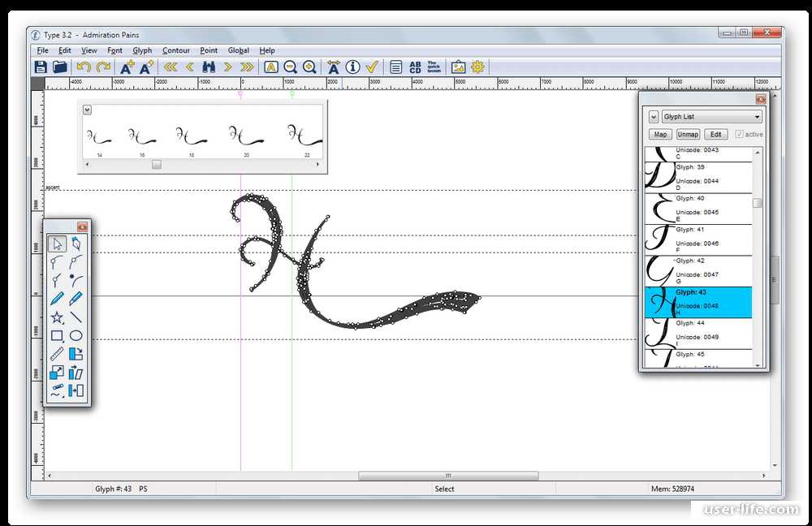Image resolution: width=812 pixels, height=526 pixels.
Task: Expand the preview panel options arrow
Action: [x=87, y=110]
